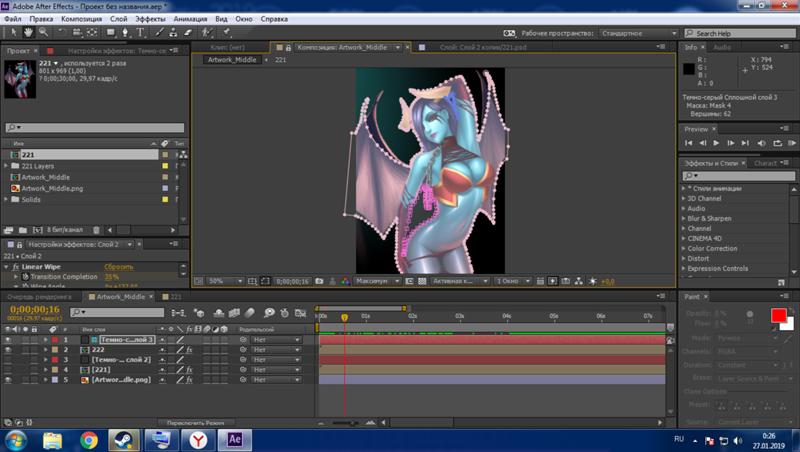Open the 50% magnification dropdown
800x452 pixels.
click(225, 281)
